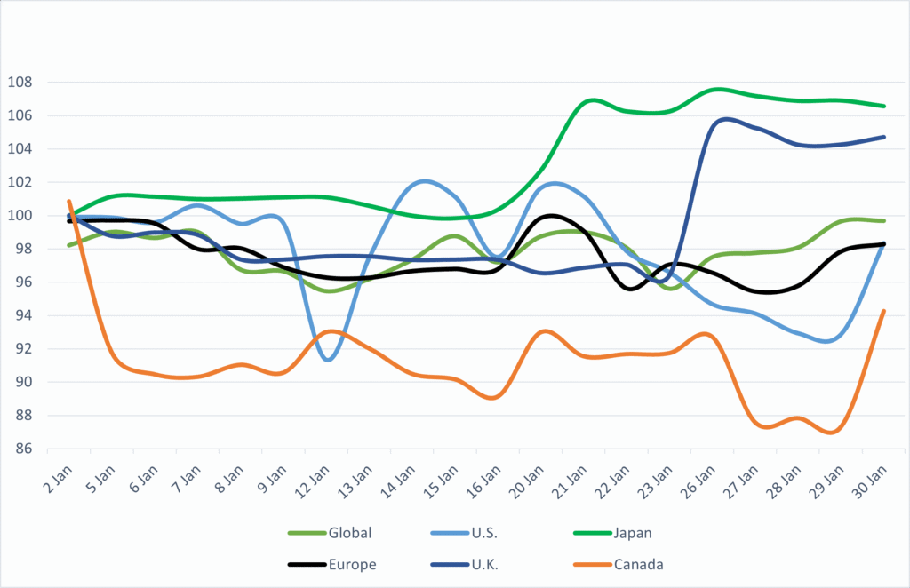Click the U.K. legend label
This screenshot has height=588, width=910.
[x=487, y=563]
